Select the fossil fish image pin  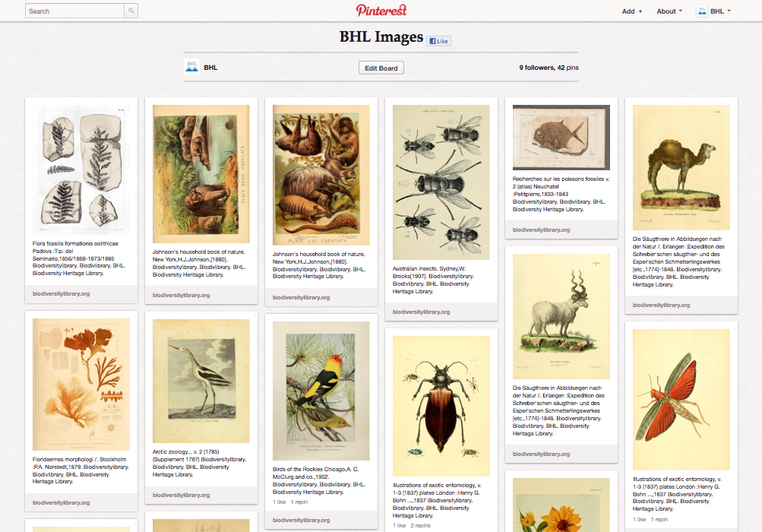(561, 138)
